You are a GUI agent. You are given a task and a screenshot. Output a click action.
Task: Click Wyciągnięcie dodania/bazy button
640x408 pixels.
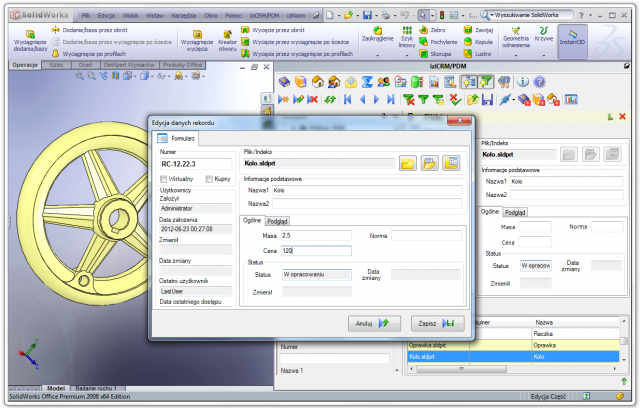(x=30, y=40)
